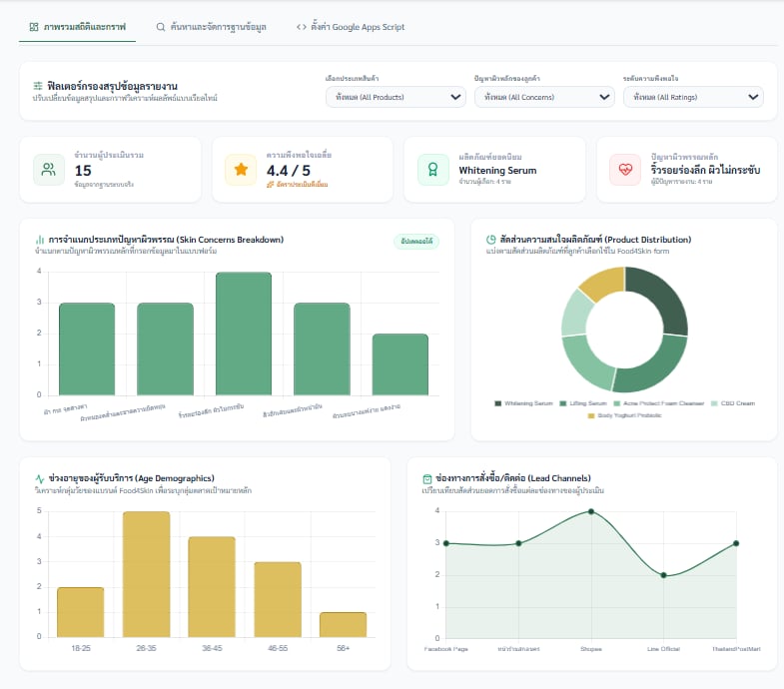Switch to the database search and manage tab
This screenshot has width=784, height=689.
pyautogui.click(x=211, y=27)
